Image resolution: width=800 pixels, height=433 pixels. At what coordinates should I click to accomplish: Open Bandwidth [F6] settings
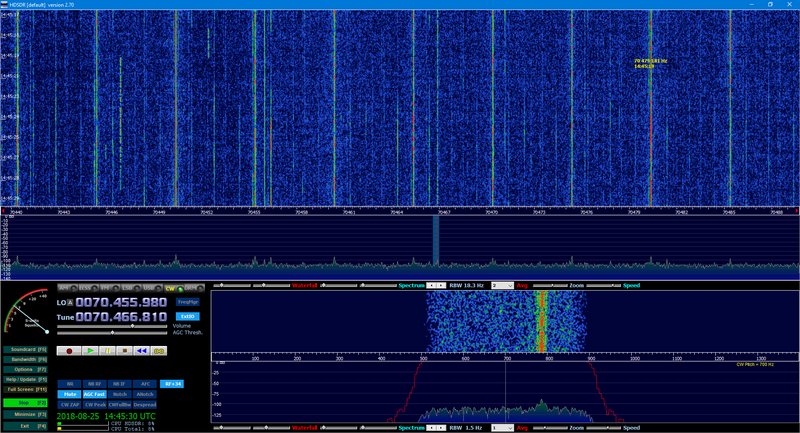(x=26, y=359)
